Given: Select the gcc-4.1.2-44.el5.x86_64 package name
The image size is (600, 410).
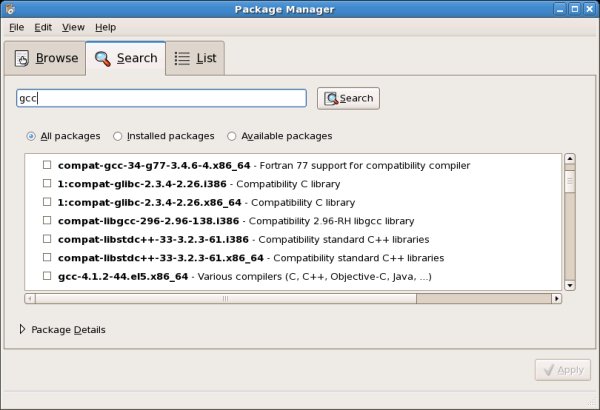Looking at the screenshot, I should [123, 276].
